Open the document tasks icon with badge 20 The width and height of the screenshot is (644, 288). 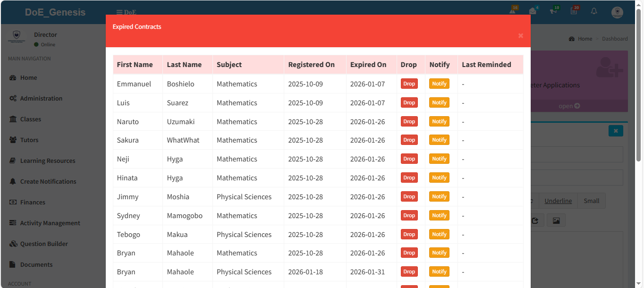[574, 11]
